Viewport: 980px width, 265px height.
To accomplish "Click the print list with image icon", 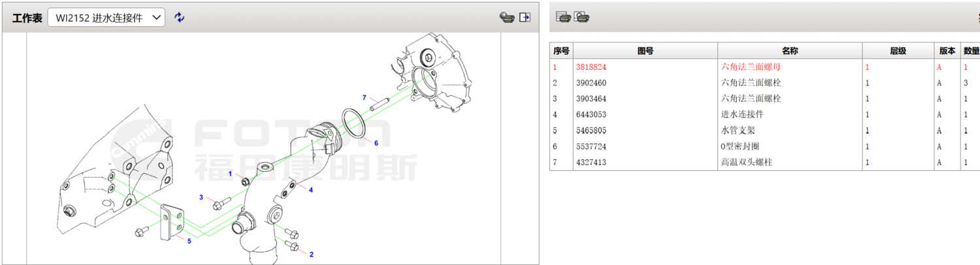I will point(581,17).
